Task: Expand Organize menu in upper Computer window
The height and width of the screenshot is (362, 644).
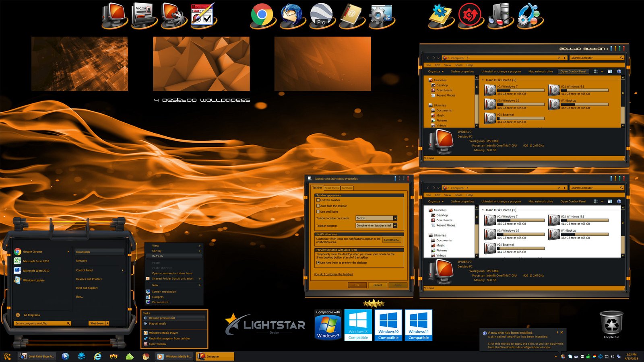Action: point(436,71)
